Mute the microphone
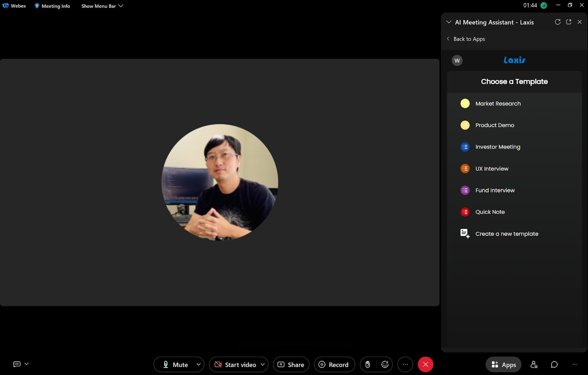 point(175,364)
